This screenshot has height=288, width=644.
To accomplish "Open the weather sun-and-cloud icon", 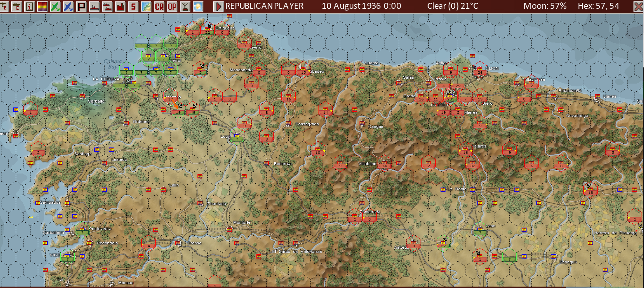I will (x=198, y=6).
